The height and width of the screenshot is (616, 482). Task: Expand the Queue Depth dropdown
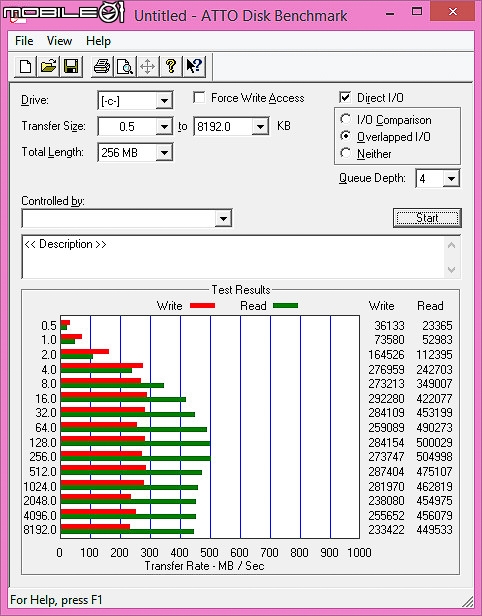451,179
